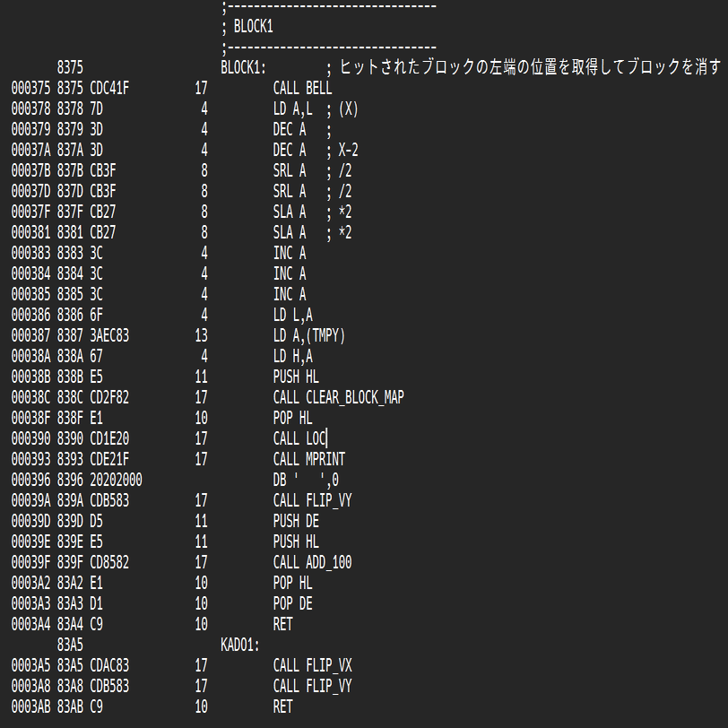This screenshot has height=728, width=728.
Task: Click SRL A at address 837B
Action: coord(290,171)
